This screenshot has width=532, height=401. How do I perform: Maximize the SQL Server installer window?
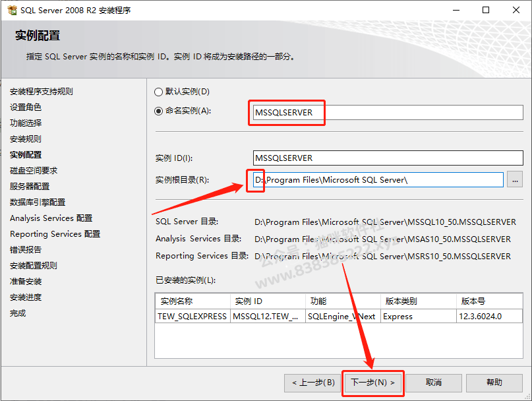click(486, 10)
